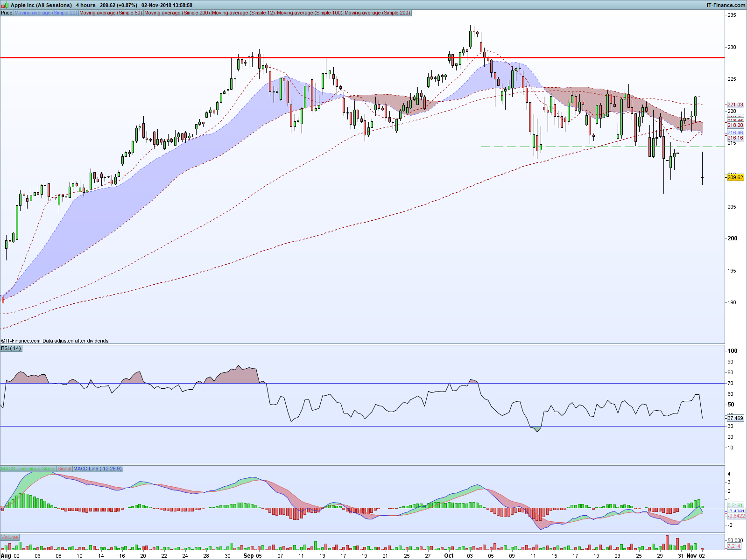This screenshot has height=560, width=747.
Task: Click the RSI axis label '100'
Action: 733,351
